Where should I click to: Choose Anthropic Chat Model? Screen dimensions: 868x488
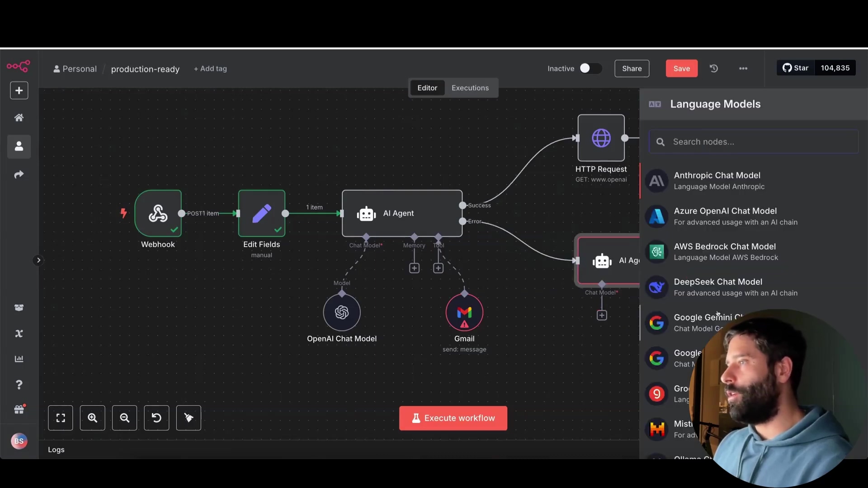click(754, 181)
